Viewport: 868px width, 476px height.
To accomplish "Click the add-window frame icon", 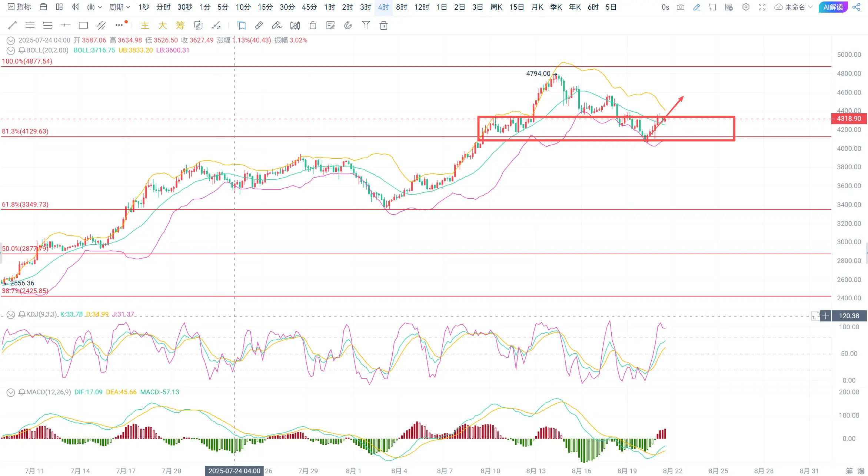I will [x=712, y=7].
